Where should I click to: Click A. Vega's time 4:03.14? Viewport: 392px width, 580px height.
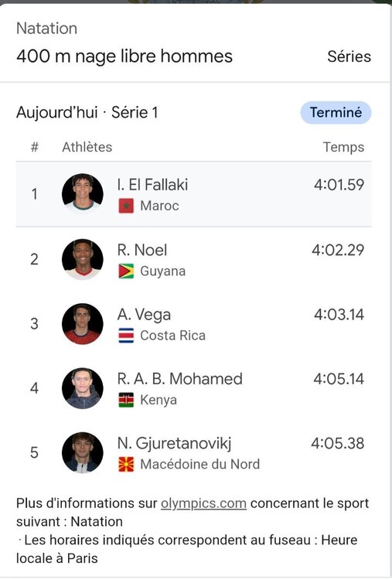339,315
